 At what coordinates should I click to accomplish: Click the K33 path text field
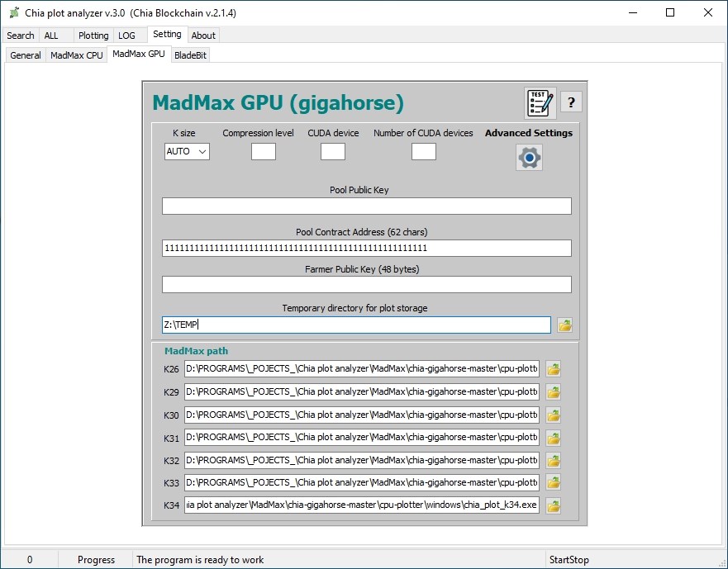click(362, 482)
